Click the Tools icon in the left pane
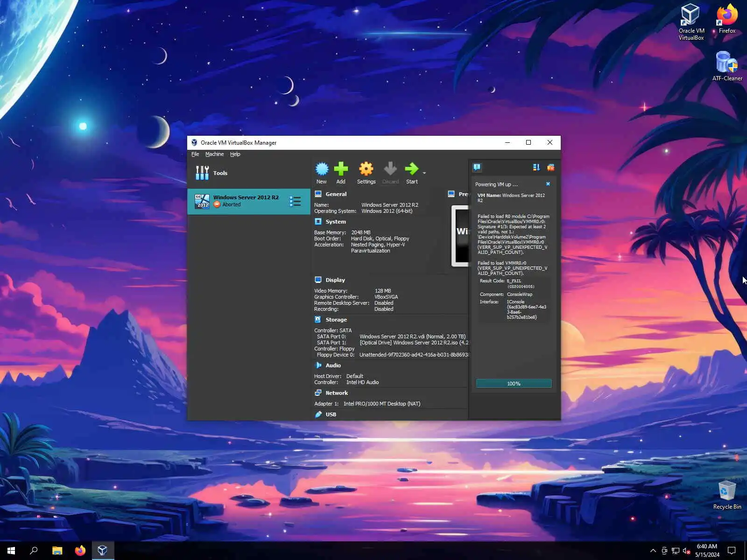The width and height of the screenshot is (747, 560). click(x=202, y=173)
